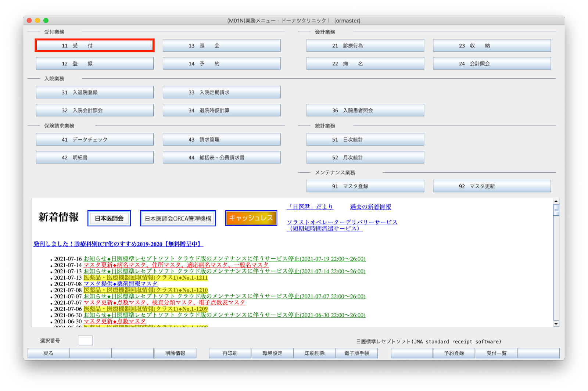Viewport: 588px width, 391px height.
Task: Open recall notice No.1-1209 link
Action: pyautogui.click(x=146, y=309)
